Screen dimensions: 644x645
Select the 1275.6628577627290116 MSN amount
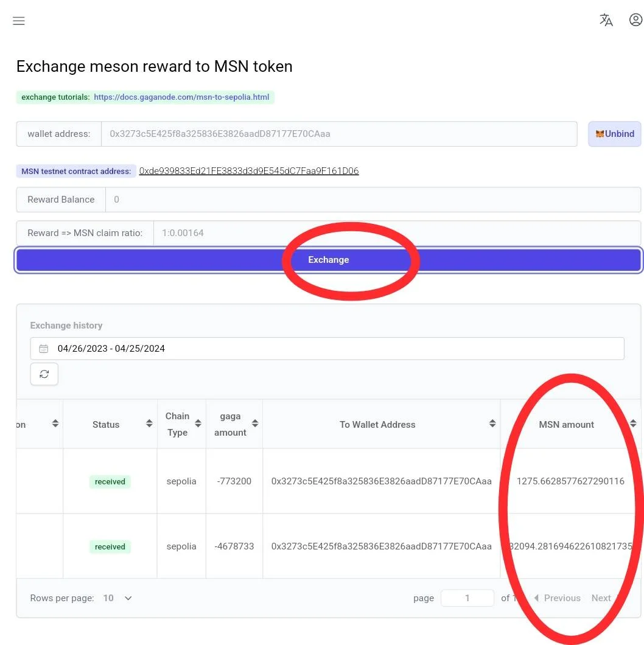tap(570, 481)
